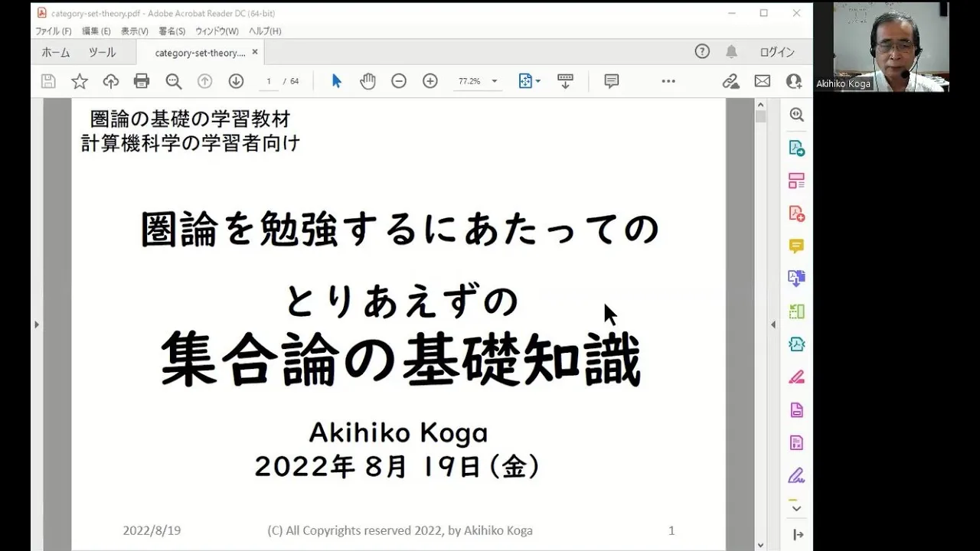Click the vertical document scrollbar thumb
This screenshot has width=980, height=551.
tap(760, 118)
